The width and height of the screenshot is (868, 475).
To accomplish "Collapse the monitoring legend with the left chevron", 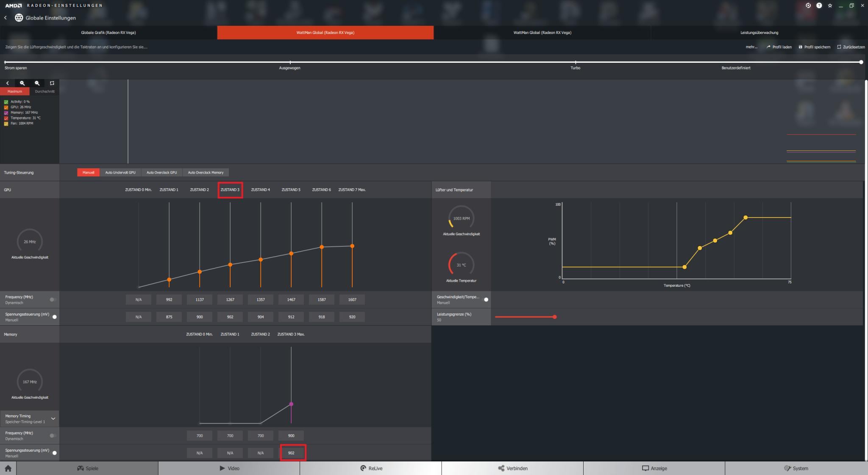I will 7,83.
